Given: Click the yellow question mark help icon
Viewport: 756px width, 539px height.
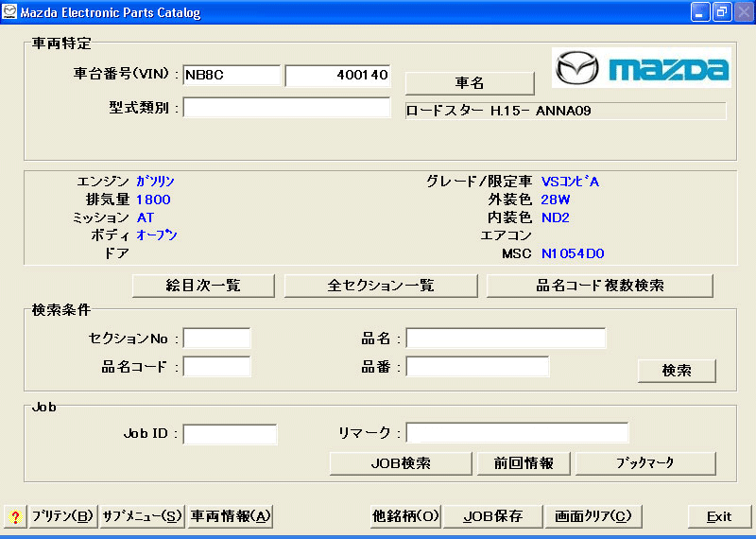Looking at the screenshot, I should tap(15, 517).
